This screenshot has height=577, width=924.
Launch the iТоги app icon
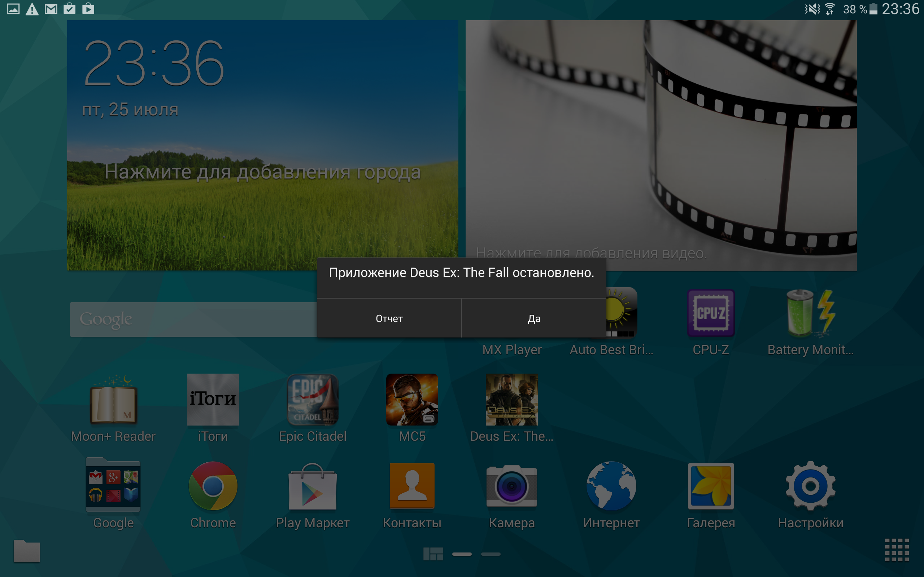(213, 400)
